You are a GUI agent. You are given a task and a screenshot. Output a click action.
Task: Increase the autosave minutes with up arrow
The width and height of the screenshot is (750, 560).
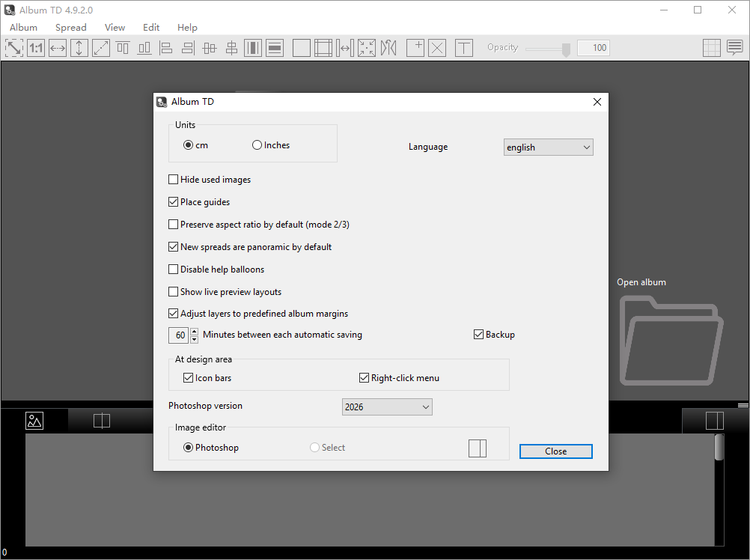[194, 332]
